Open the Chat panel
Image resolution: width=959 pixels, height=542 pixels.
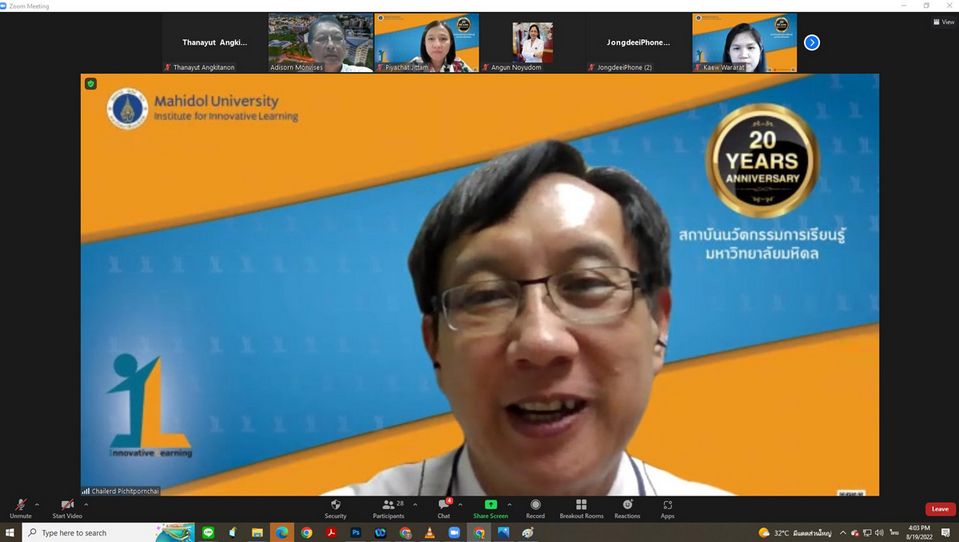tap(443, 508)
